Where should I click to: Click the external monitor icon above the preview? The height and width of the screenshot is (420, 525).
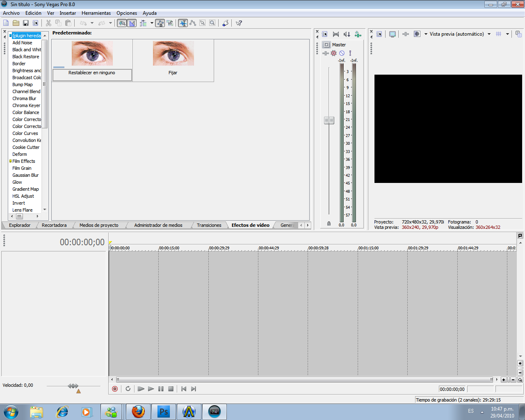(392, 34)
